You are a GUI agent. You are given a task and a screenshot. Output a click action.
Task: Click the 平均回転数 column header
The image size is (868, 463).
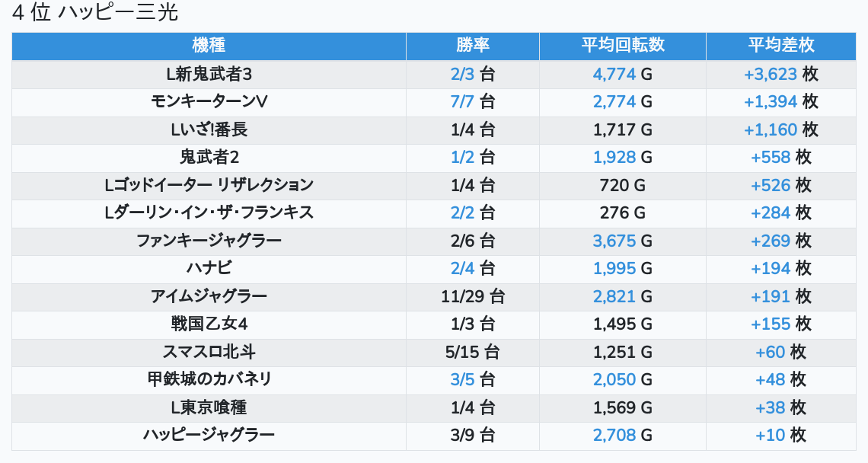click(x=622, y=46)
